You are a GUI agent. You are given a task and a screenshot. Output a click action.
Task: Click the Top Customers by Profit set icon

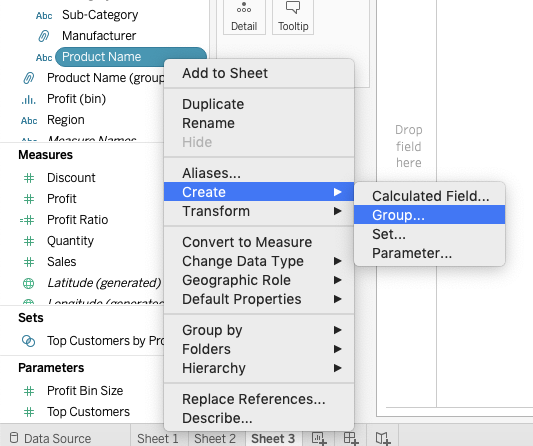(x=28, y=341)
